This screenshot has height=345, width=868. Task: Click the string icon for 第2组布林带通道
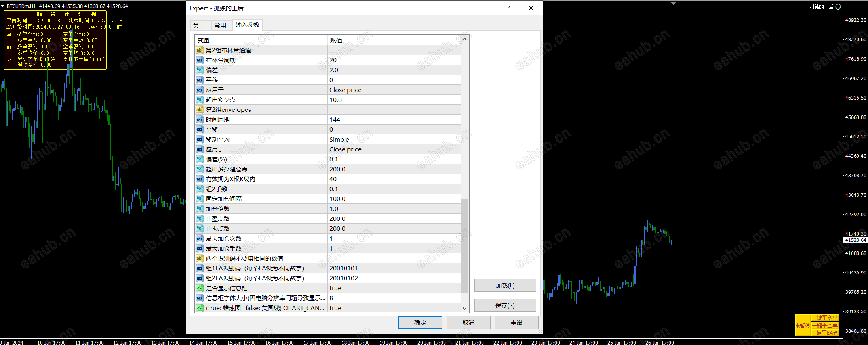pos(199,50)
